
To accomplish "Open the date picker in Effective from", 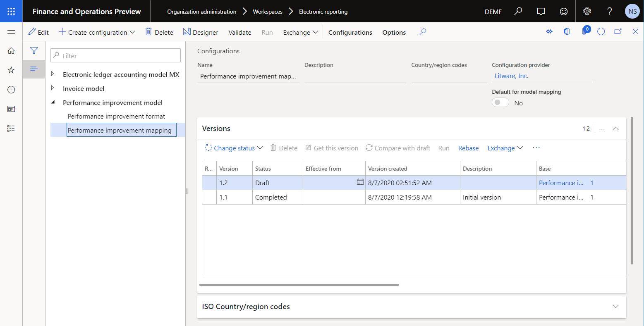I will coord(360,182).
